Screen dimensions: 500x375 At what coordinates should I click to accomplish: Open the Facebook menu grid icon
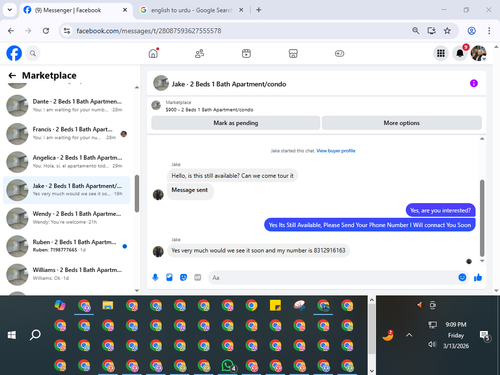(441, 53)
